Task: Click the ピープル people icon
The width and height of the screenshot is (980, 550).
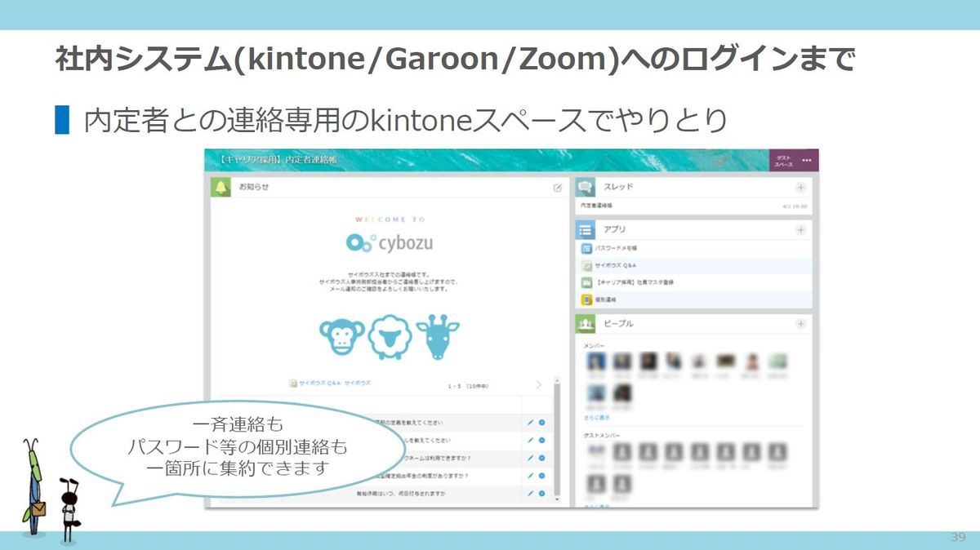Action: click(x=585, y=324)
